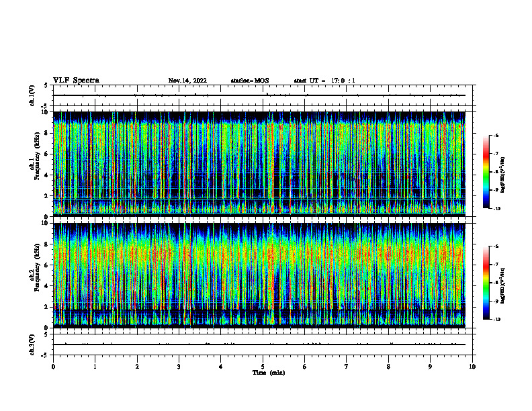Click the ch.1 spectrogram color scale bar
532x411 pixels.
click(x=486, y=172)
